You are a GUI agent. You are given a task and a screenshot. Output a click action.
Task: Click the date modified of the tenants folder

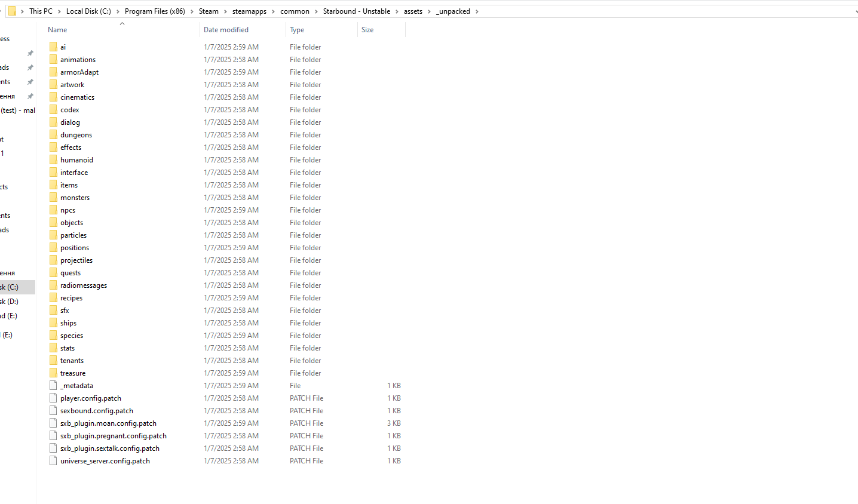tap(231, 361)
